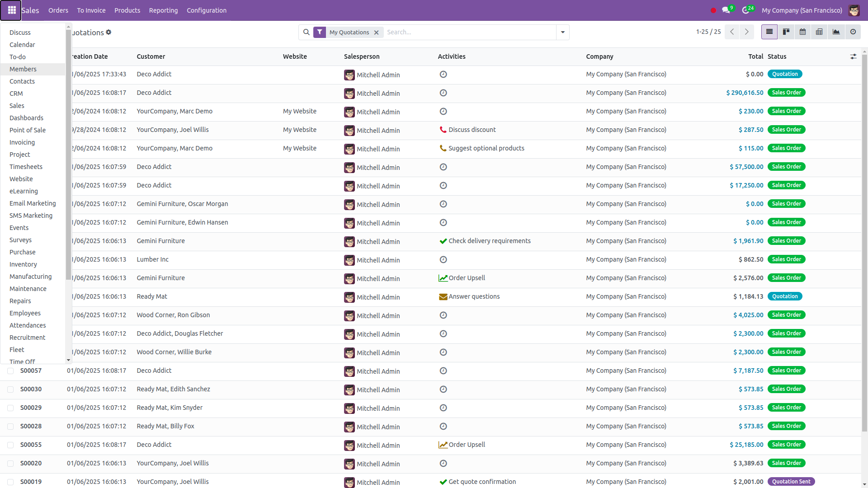Switch to list view

[x=769, y=32]
